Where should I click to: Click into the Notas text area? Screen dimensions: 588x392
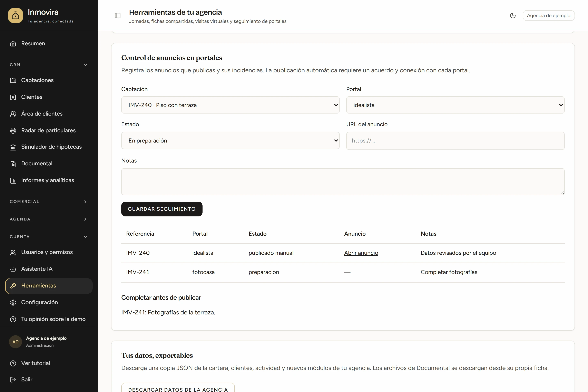point(343,182)
